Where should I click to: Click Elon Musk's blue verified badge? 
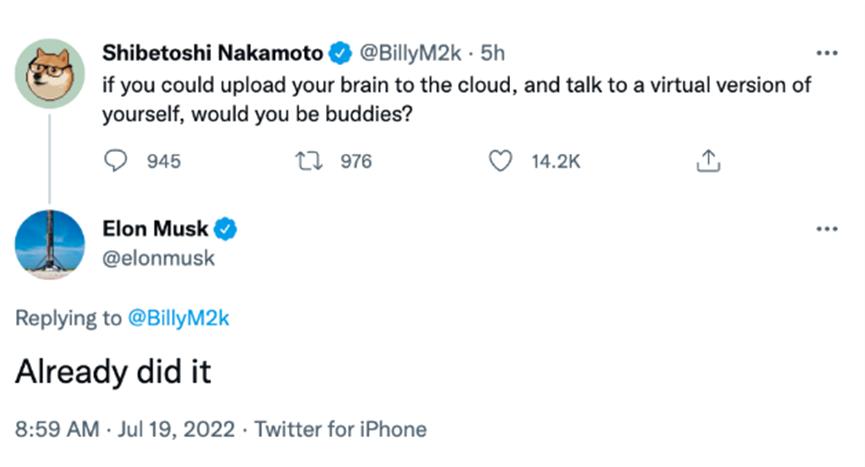click(x=225, y=229)
